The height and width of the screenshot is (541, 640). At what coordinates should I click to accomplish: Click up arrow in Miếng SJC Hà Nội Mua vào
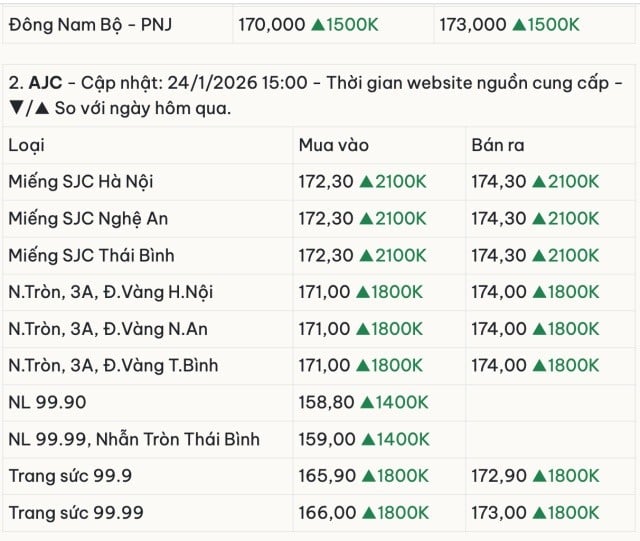(367, 182)
